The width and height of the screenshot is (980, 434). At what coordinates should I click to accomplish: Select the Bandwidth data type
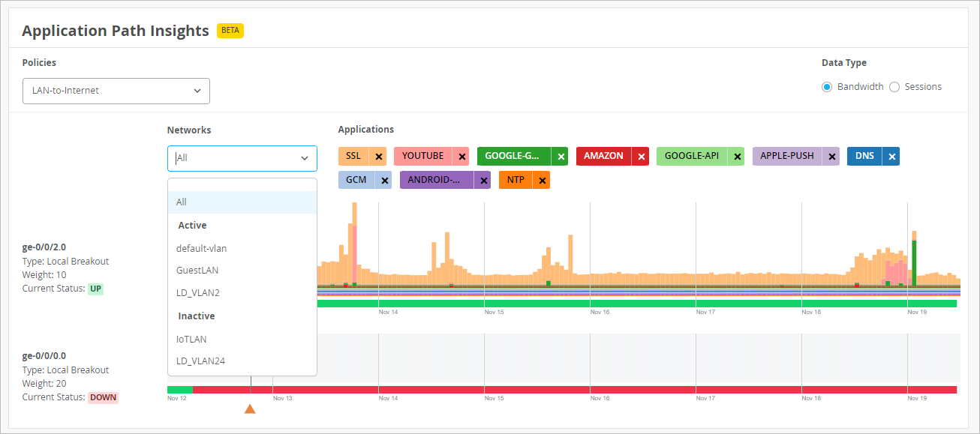pyautogui.click(x=827, y=87)
